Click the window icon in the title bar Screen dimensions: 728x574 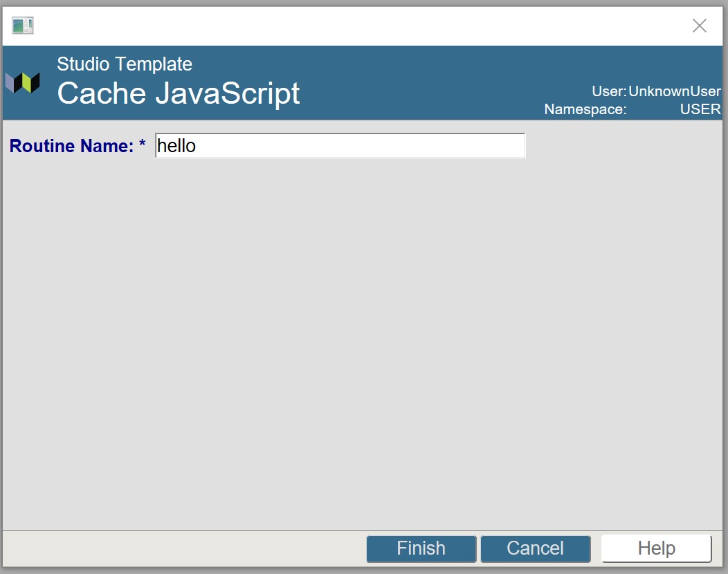pyautogui.click(x=22, y=26)
